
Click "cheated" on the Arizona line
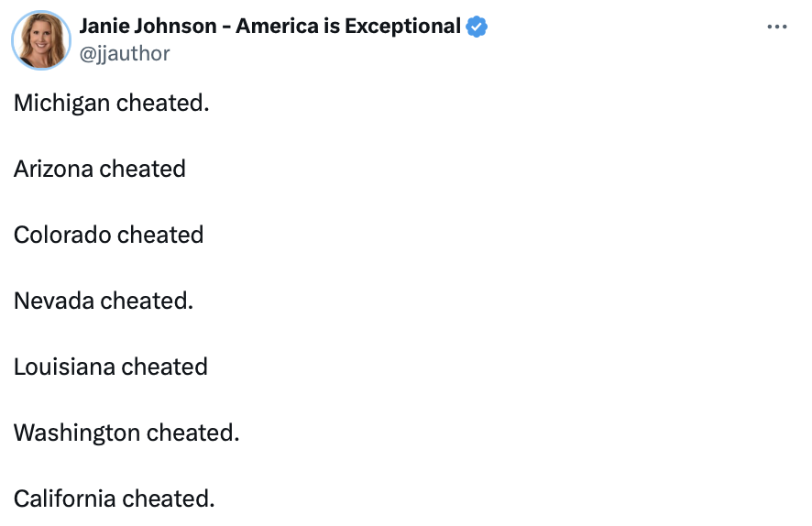(143, 169)
